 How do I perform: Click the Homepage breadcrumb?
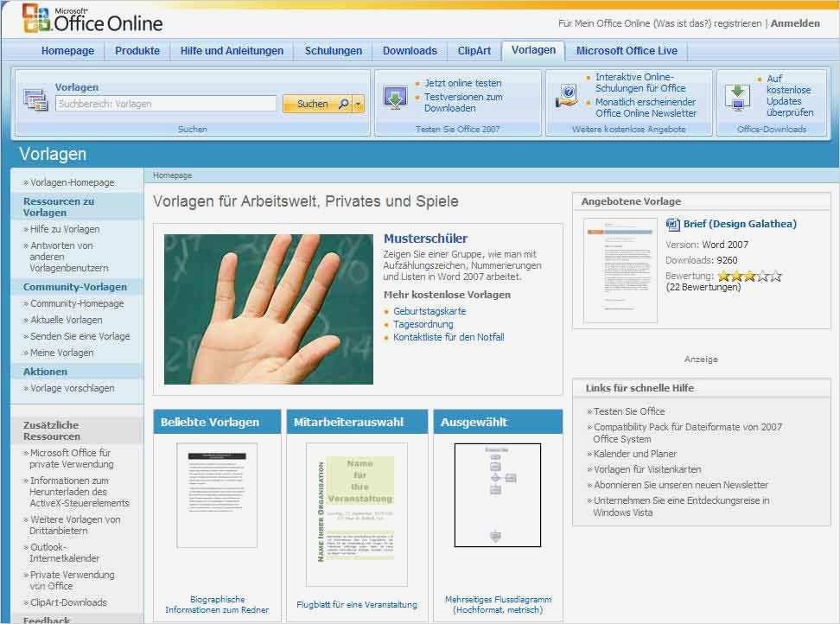coord(172,175)
